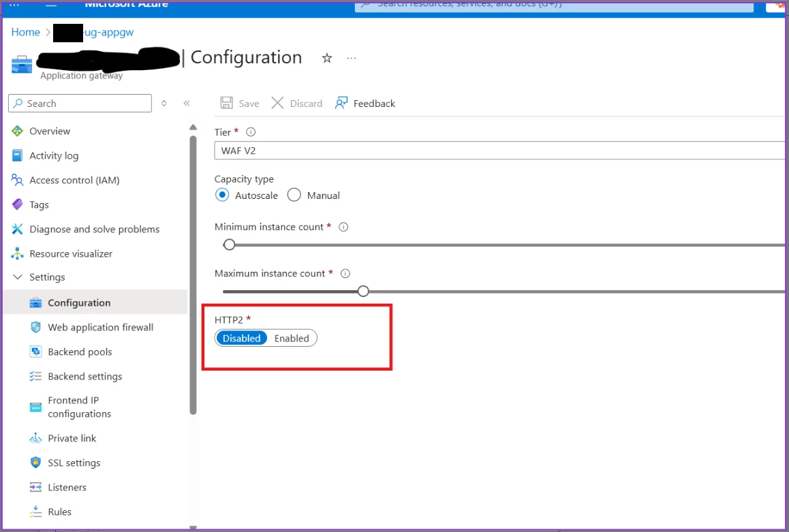The image size is (789, 532).
Task: Click the Listeners icon
Action: (x=35, y=487)
